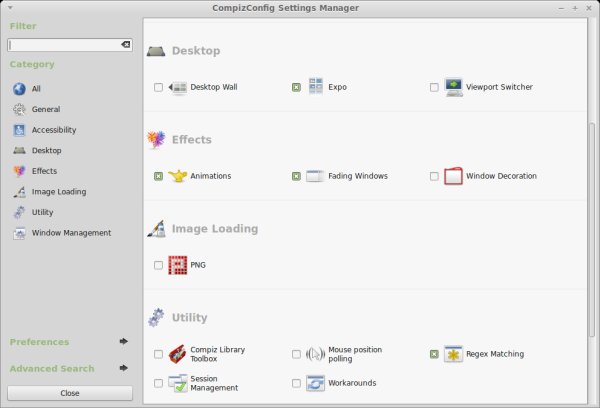Open the Session Management icon
The image size is (600, 408).
[178, 383]
